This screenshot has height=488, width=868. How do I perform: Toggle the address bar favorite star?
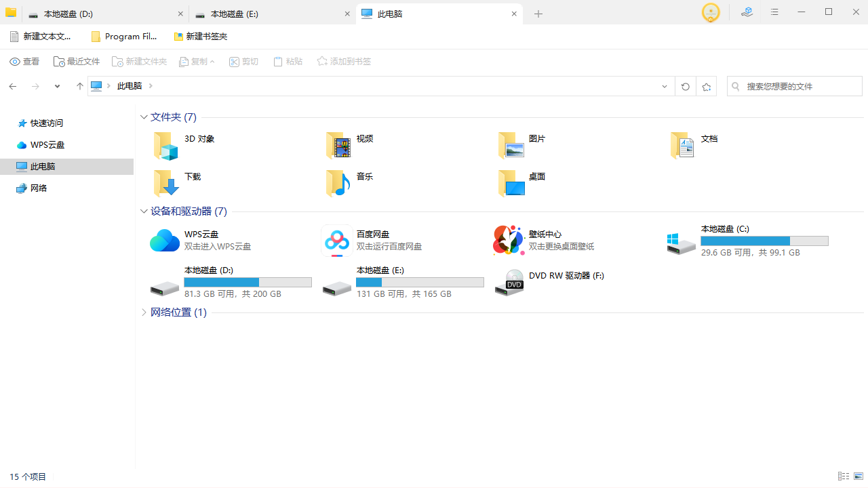click(707, 86)
